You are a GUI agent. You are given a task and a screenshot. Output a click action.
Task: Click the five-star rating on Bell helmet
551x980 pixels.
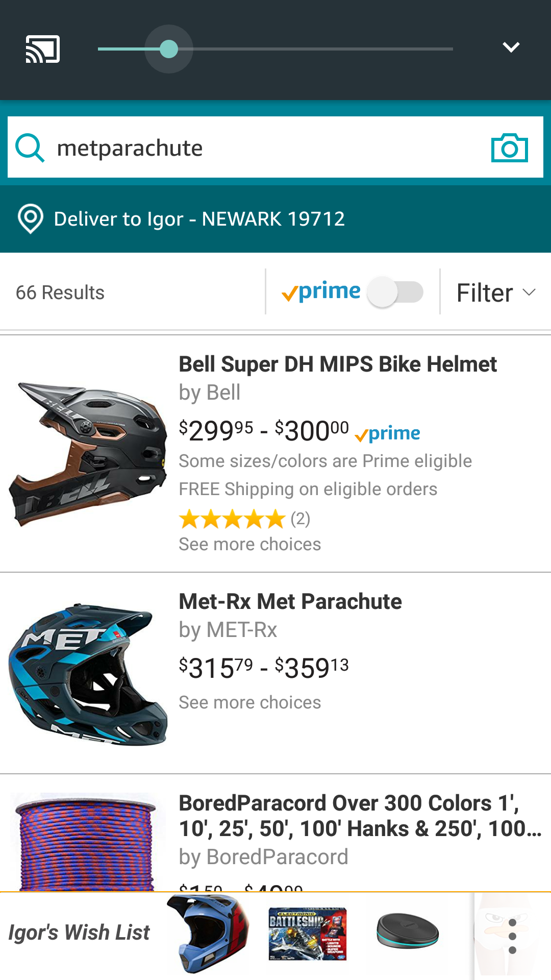(x=232, y=519)
